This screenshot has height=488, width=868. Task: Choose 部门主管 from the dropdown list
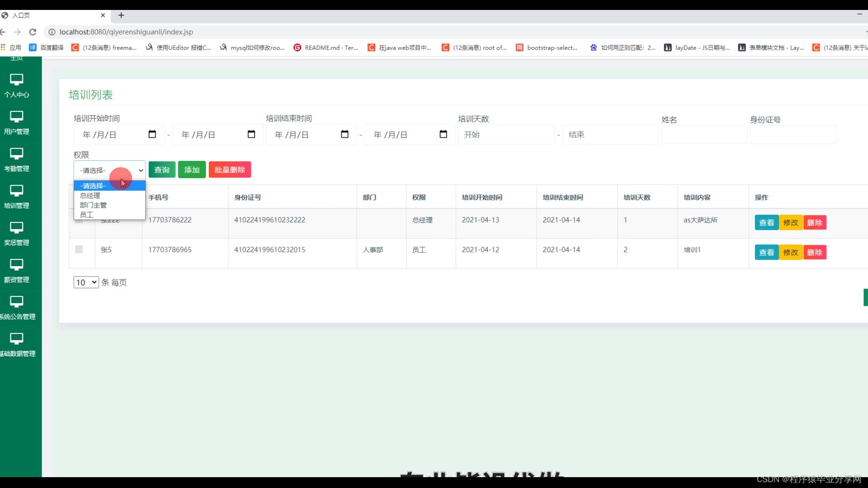[x=93, y=205]
